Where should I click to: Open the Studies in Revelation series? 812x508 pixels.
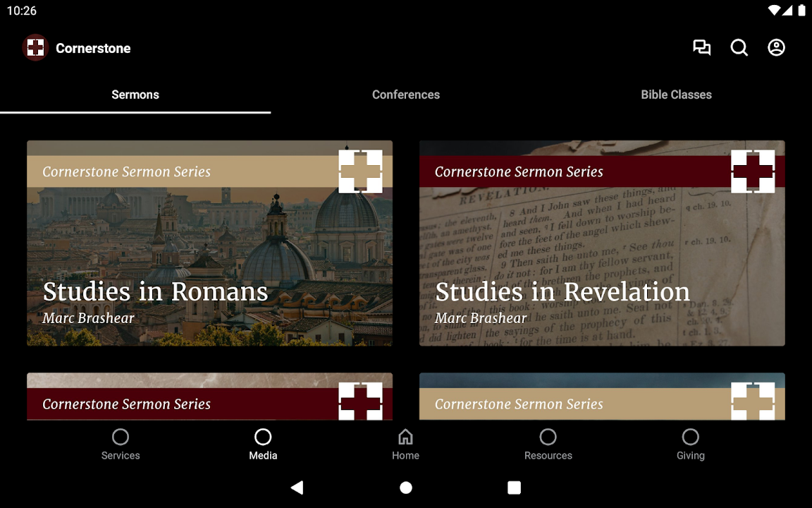[x=602, y=243]
